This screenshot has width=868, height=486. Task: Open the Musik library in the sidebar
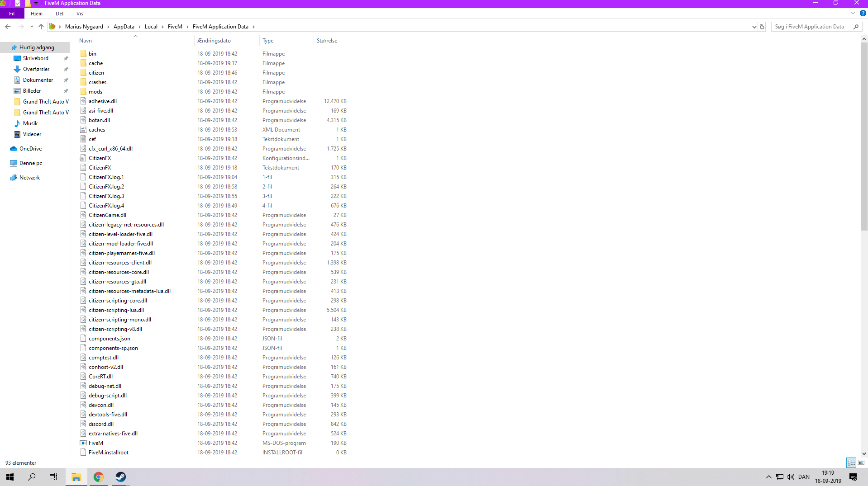[30, 123]
